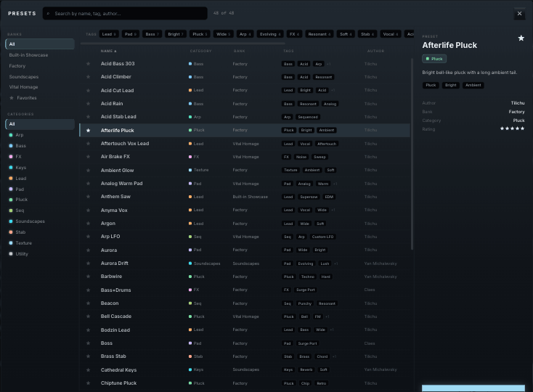Filter by Keys category
The image size is (533, 392).
point(40,168)
